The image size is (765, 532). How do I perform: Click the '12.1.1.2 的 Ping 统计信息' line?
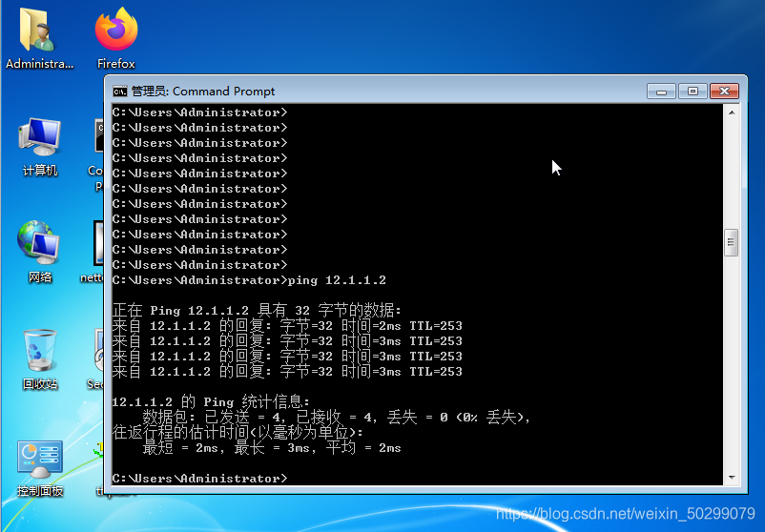point(211,402)
